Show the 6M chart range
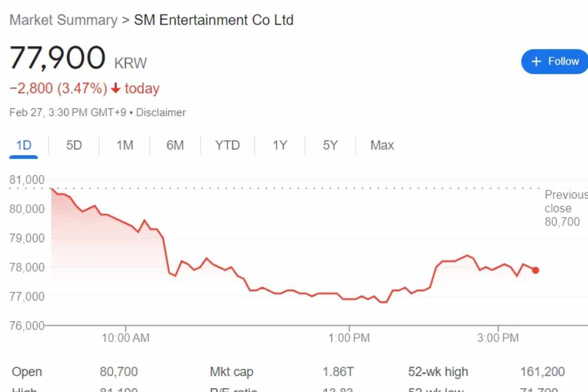 175,146
